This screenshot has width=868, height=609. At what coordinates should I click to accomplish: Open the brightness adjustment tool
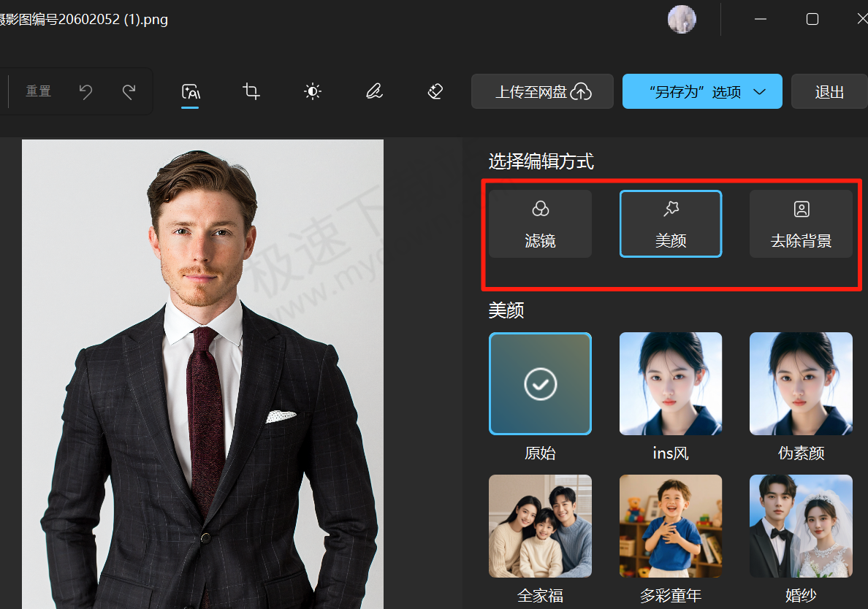point(313,91)
